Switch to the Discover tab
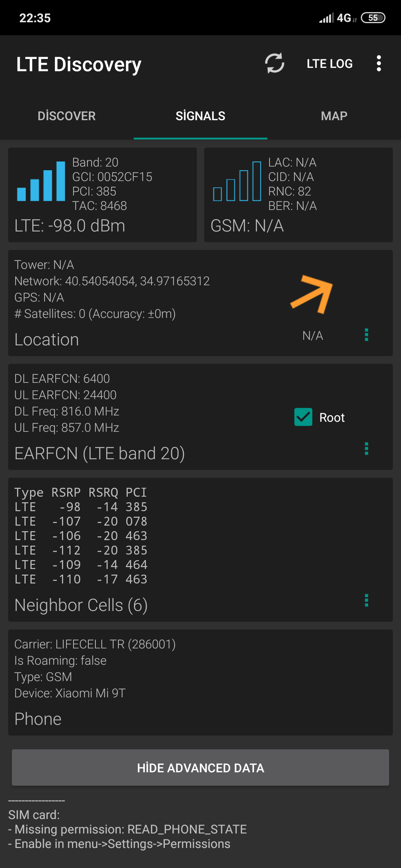 (67, 116)
